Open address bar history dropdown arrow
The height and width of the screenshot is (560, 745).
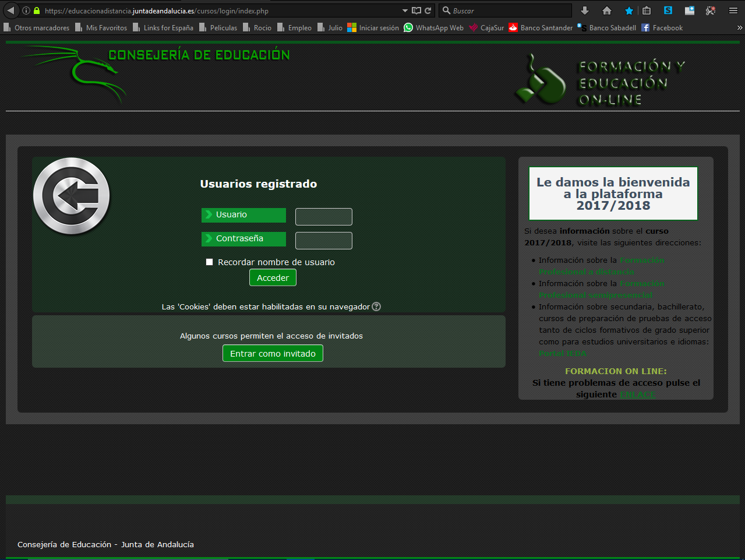point(405,10)
